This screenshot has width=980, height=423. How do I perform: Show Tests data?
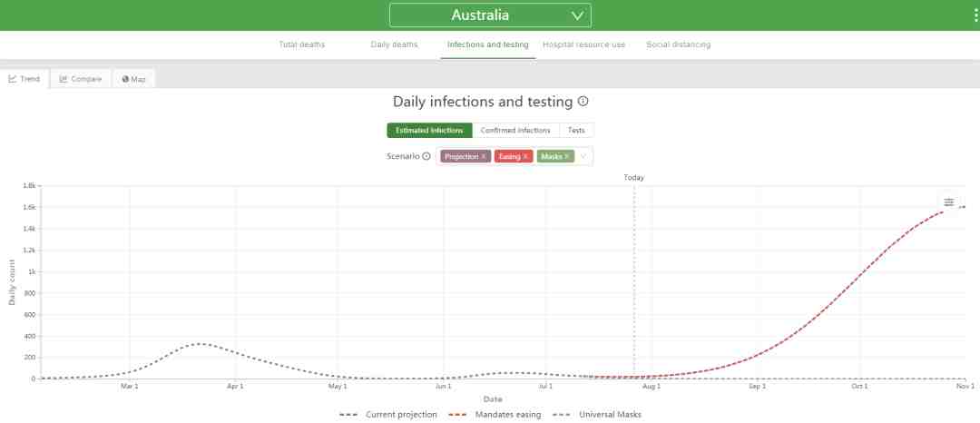[576, 131]
